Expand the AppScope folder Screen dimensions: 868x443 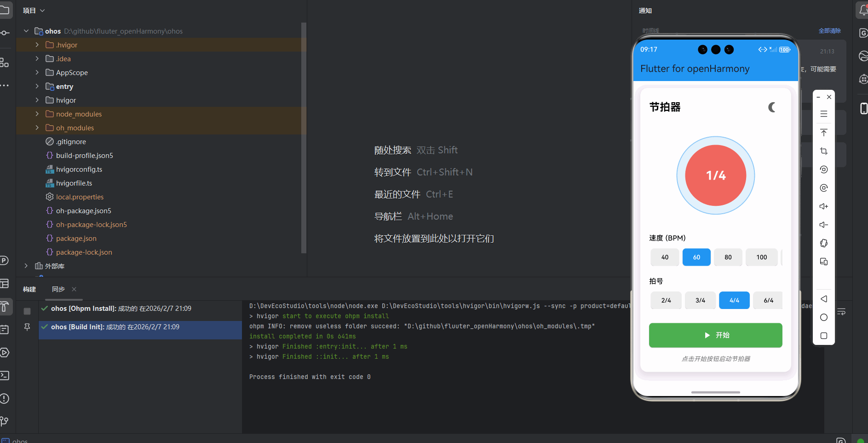37,72
